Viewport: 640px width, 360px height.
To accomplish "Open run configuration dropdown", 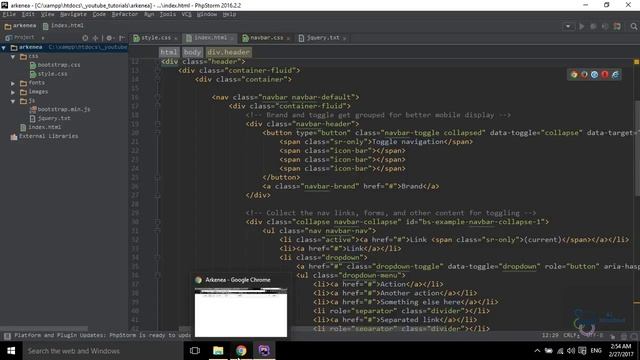I will pos(568,26).
